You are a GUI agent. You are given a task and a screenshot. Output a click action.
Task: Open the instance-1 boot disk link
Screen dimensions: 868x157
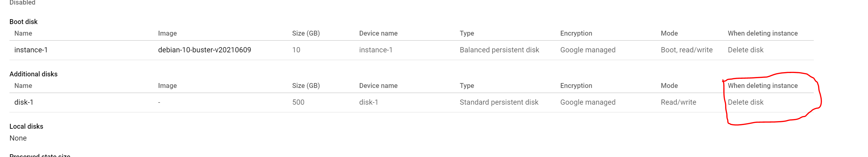31,50
